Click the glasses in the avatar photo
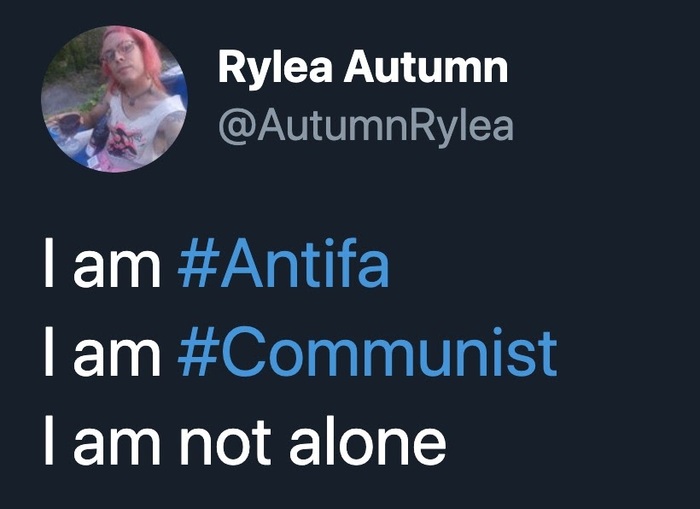This screenshot has height=509, width=700. tap(118, 50)
